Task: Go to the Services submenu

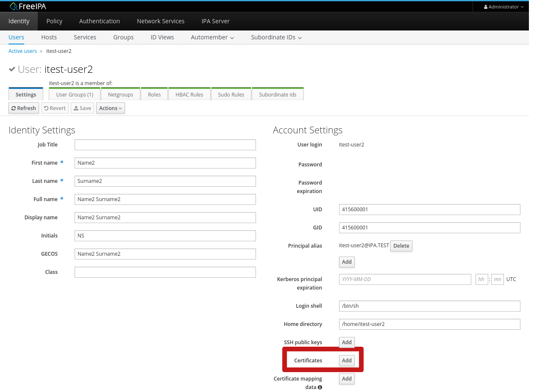Action: pyautogui.click(x=85, y=37)
